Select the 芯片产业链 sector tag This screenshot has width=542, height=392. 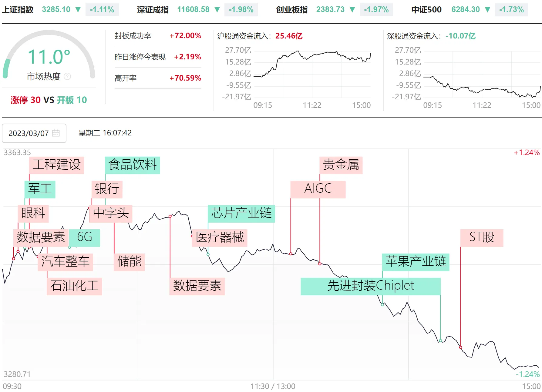click(241, 213)
